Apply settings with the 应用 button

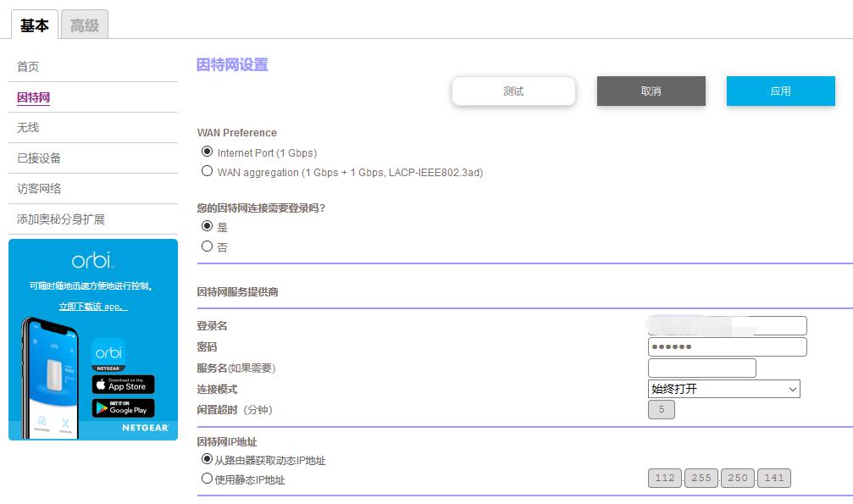779,91
